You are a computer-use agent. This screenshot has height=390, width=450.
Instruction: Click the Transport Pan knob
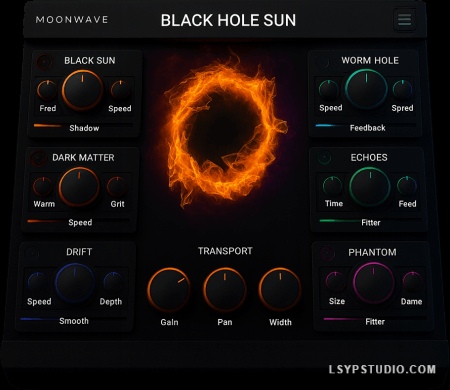coord(225,289)
